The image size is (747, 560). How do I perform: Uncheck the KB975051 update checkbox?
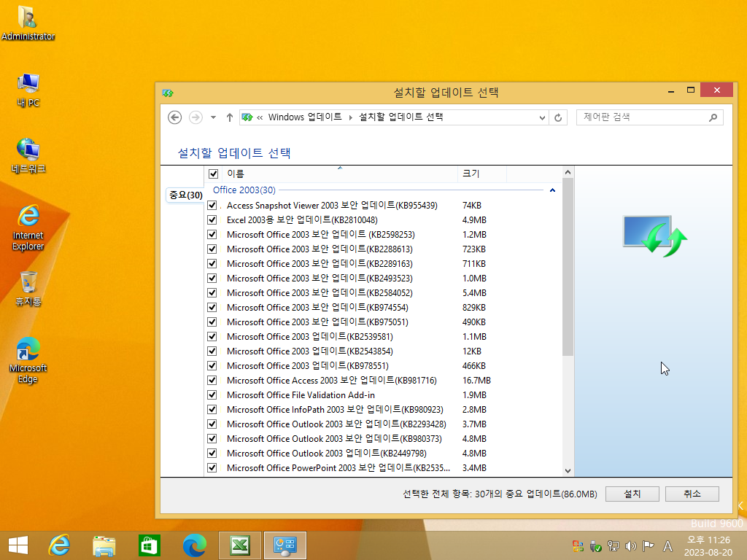[212, 322]
